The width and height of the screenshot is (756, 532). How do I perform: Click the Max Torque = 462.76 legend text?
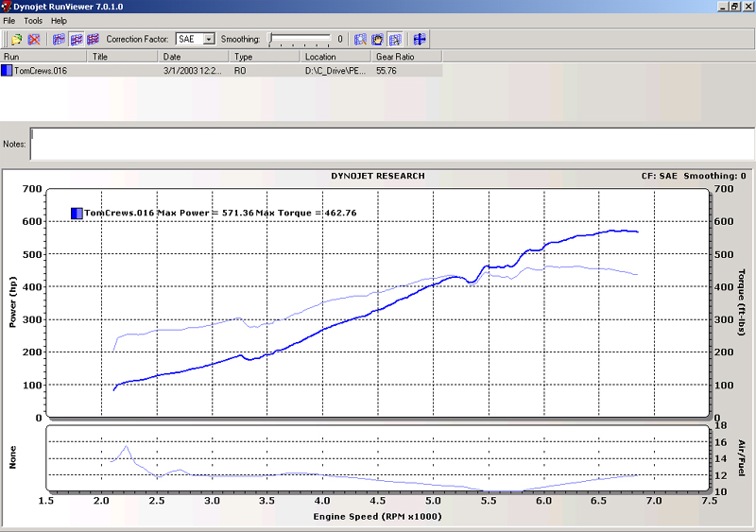[306, 213]
